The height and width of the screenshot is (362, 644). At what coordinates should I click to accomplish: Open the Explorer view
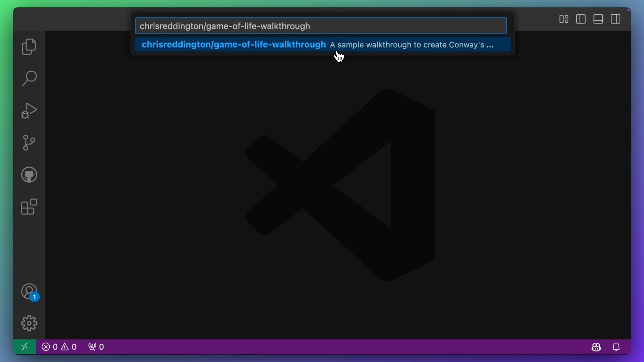(29, 47)
